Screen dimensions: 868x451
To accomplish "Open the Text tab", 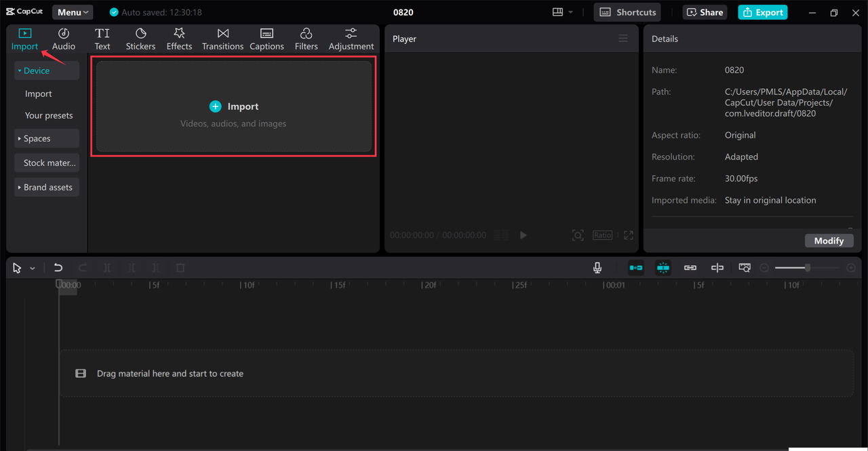I will [102, 39].
